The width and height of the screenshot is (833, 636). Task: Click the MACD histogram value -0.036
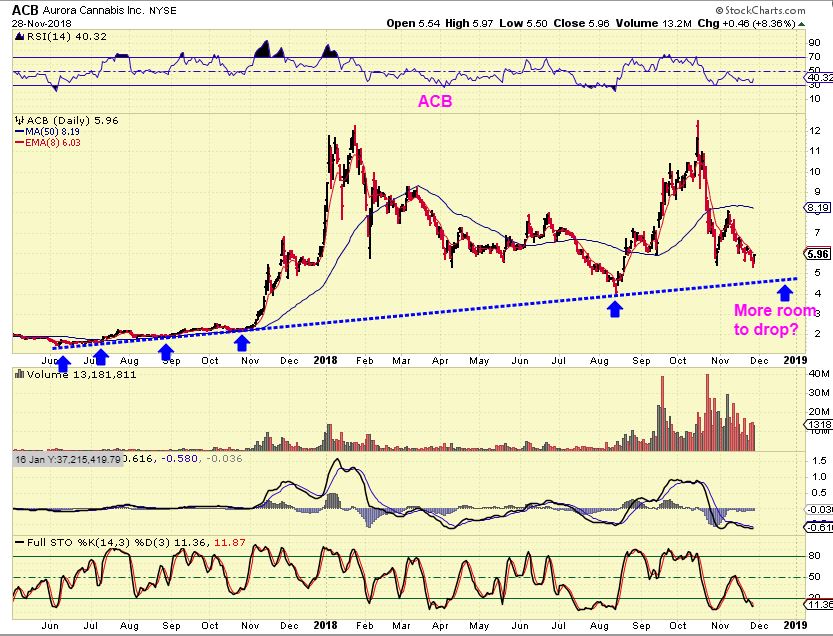[224, 458]
